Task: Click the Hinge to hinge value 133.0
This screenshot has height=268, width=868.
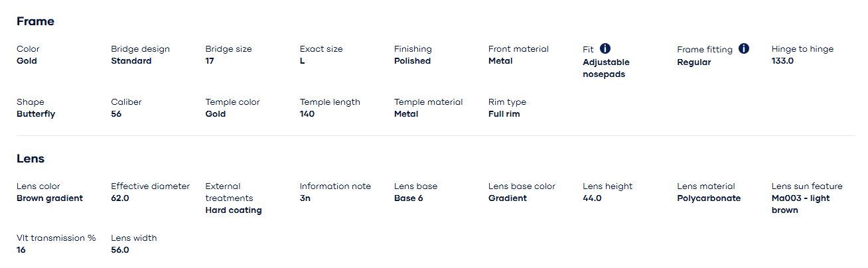Action: point(782,61)
